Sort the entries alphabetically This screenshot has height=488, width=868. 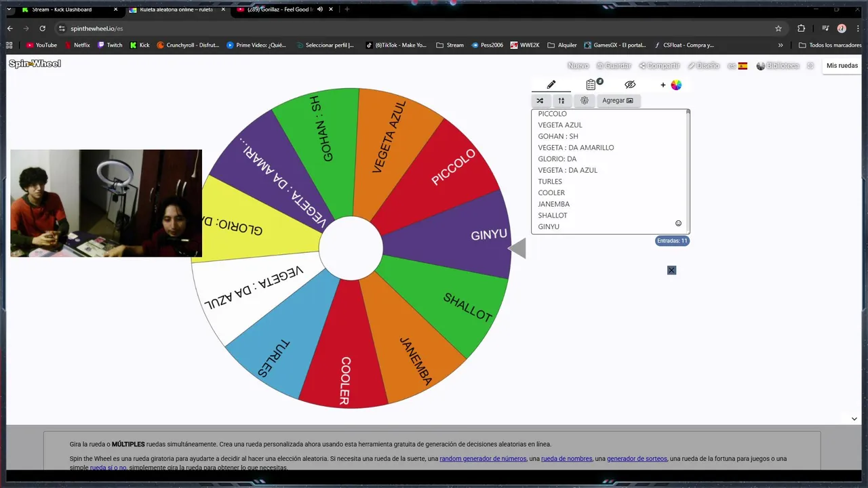(x=561, y=100)
